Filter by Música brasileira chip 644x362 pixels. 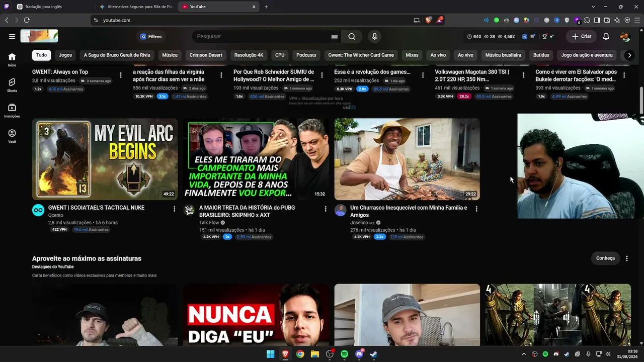pos(503,55)
